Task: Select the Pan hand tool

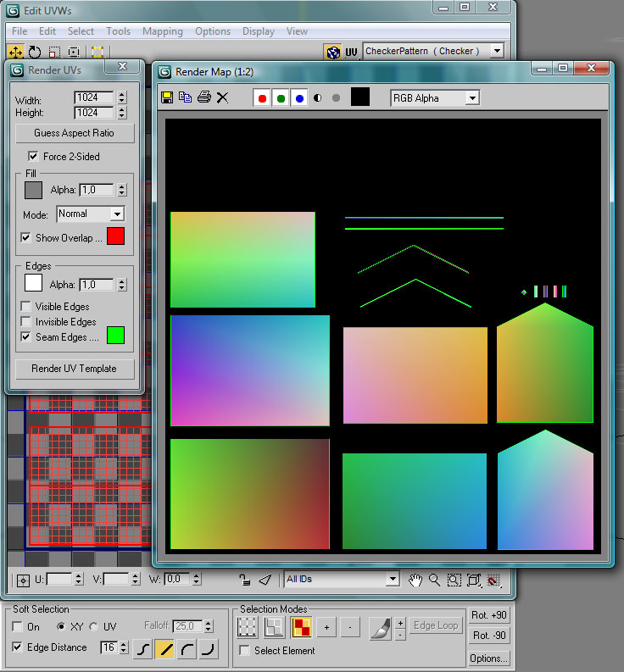Action: click(x=415, y=580)
